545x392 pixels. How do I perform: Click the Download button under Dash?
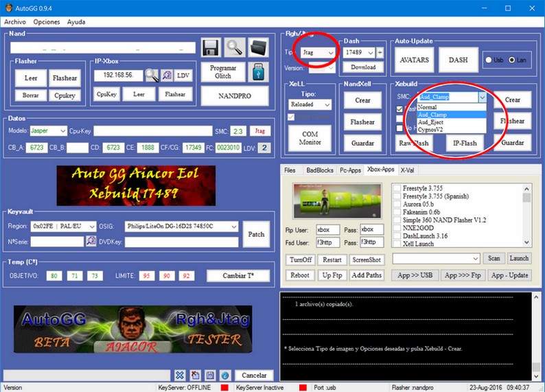363,67
